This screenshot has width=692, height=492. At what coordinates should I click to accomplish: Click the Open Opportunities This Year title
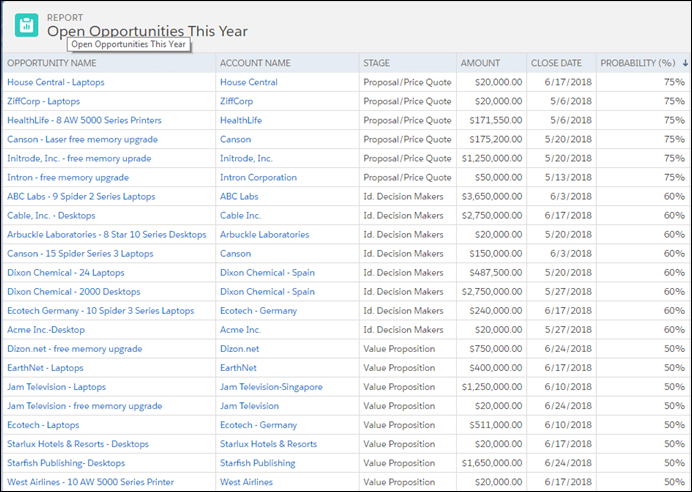pyautogui.click(x=147, y=31)
